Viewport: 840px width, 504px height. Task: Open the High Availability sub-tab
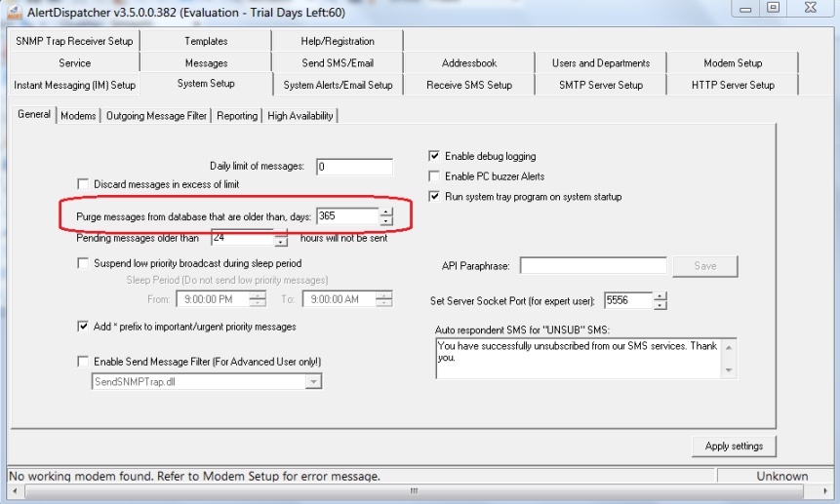pyautogui.click(x=300, y=116)
